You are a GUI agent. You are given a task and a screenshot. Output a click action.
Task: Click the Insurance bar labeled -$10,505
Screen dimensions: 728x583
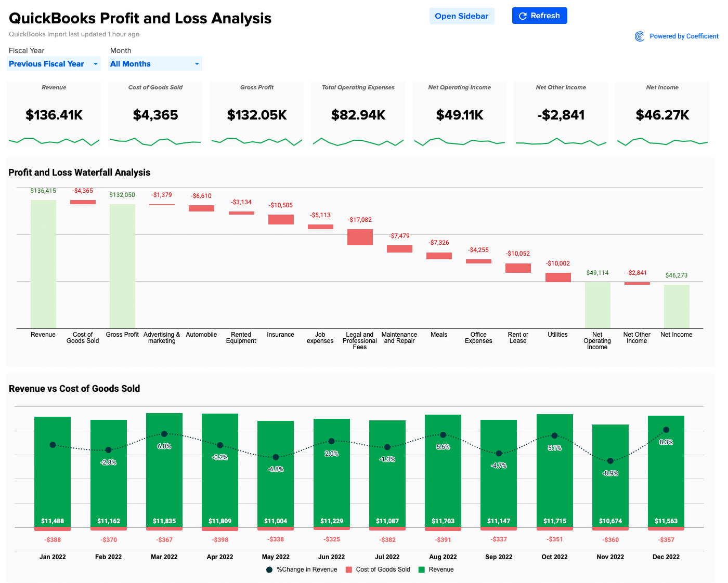coord(281,219)
